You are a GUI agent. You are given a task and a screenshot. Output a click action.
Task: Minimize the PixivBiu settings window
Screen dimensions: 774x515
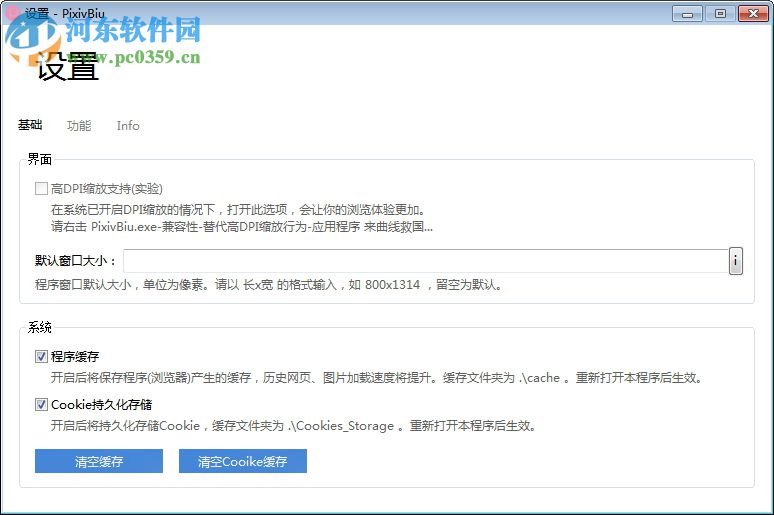click(x=687, y=14)
